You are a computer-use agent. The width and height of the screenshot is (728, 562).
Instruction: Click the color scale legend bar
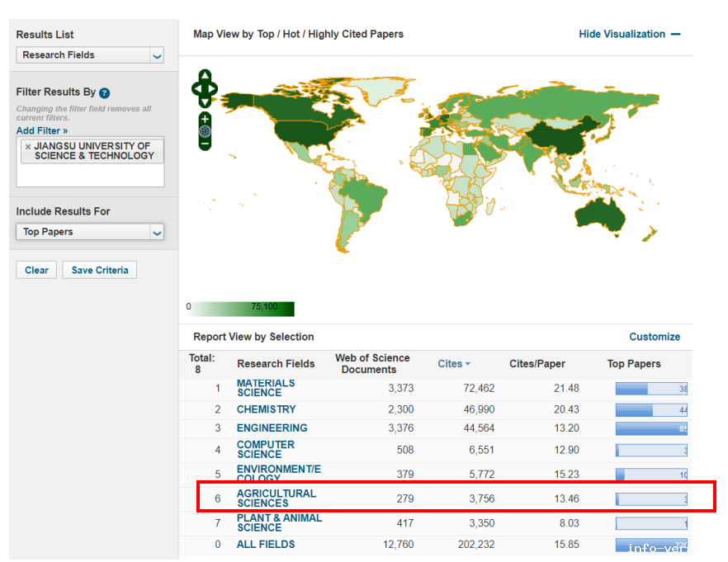click(240, 309)
